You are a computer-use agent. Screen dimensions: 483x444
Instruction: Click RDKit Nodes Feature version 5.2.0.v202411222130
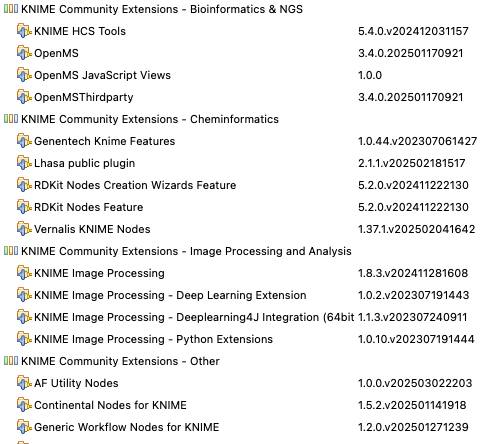pos(413,207)
